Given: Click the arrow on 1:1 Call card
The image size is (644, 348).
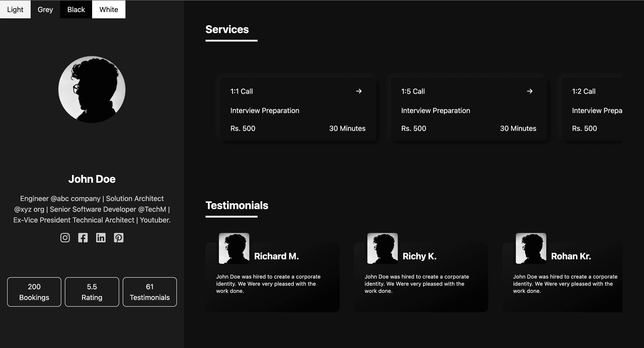Looking at the screenshot, I should 359,91.
